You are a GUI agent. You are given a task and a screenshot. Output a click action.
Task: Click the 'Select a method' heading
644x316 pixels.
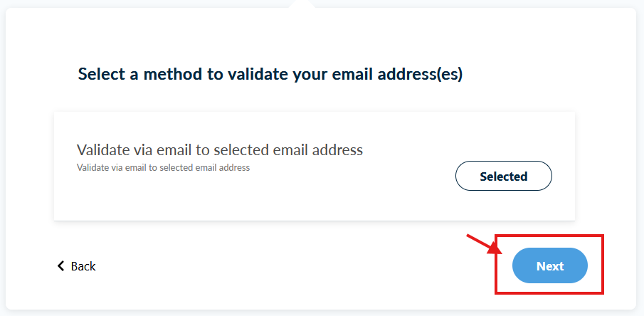270,74
